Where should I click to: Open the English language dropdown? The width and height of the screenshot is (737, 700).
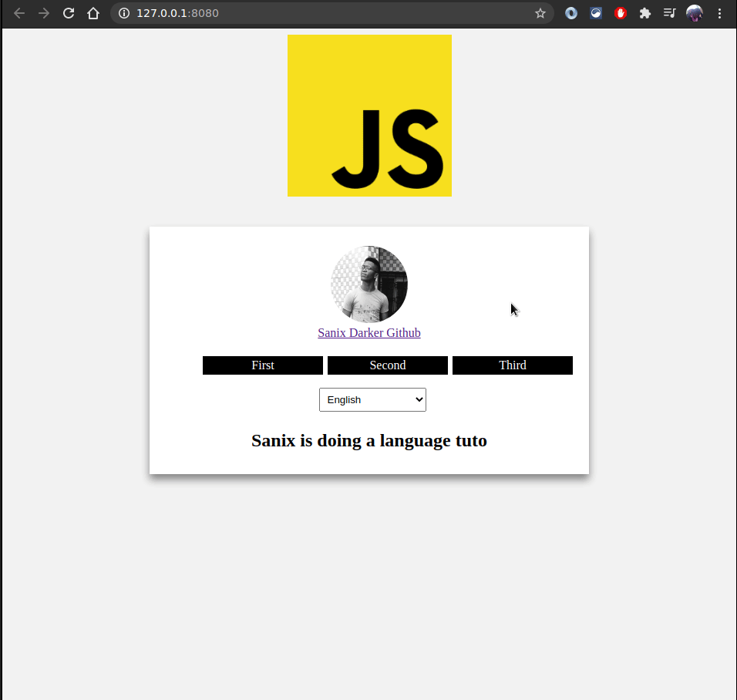click(x=372, y=399)
